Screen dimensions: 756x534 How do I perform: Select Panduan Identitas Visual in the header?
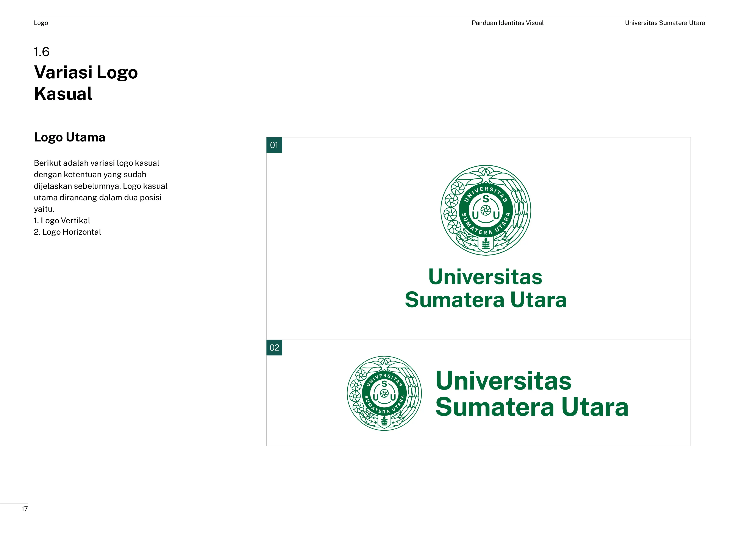click(x=508, y=23)
